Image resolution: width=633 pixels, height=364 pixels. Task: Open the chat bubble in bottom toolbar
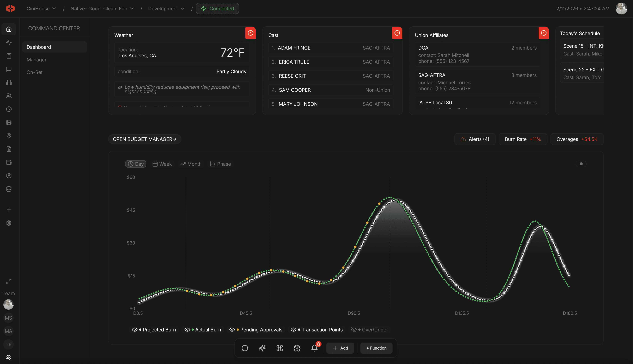pyautogui.click(x=245, y=348)
